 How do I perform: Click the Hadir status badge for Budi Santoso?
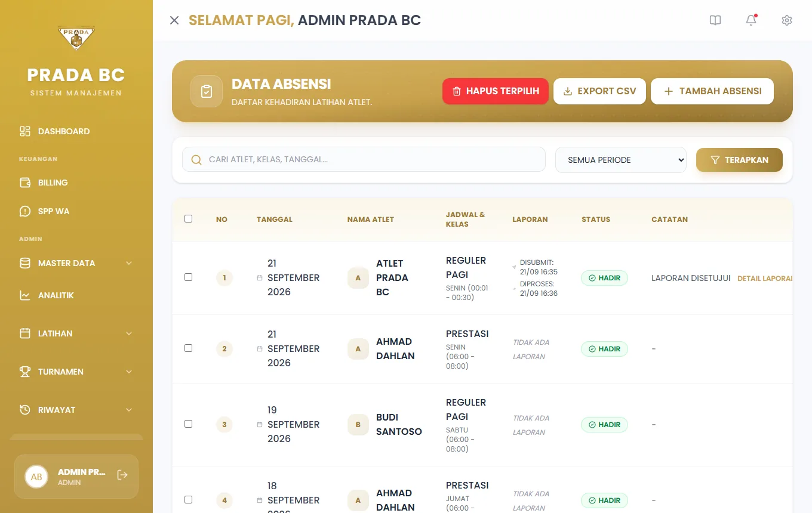coord(604,425)
